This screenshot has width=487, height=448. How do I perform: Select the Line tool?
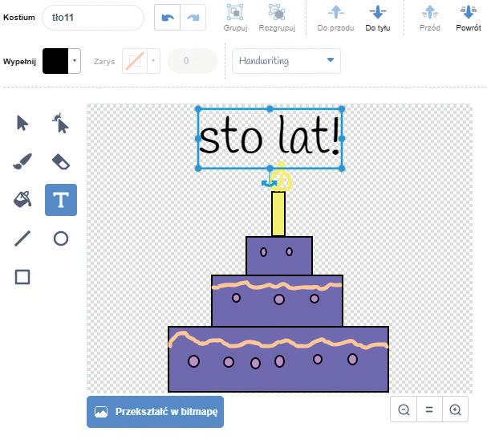[22, 238]
